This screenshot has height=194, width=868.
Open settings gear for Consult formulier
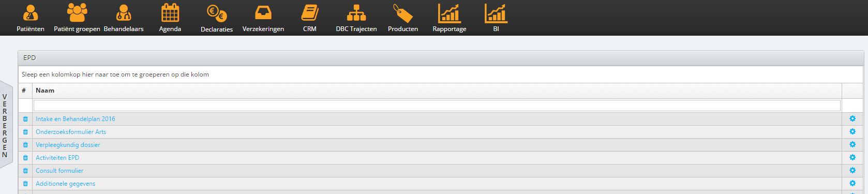[852, 170]
